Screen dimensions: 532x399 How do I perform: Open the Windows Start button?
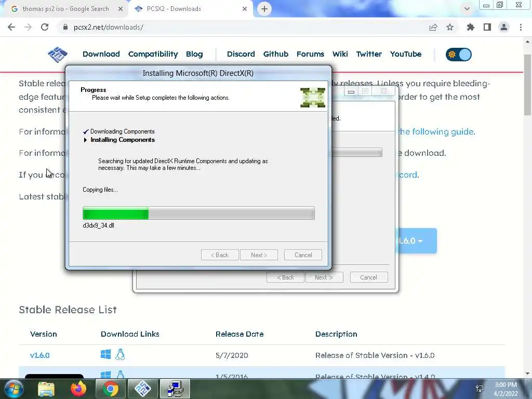(14, 389)
